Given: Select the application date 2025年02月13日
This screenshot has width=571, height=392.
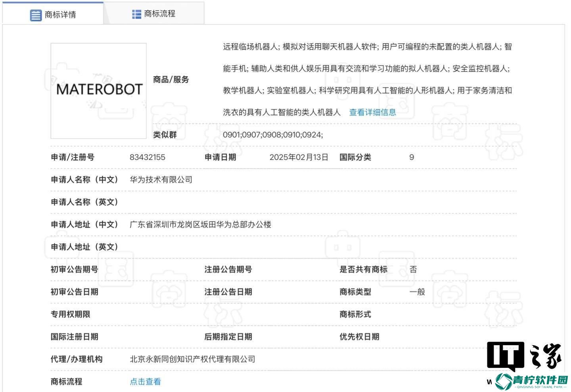Looking at the screenshot, I should coord(299,157).
